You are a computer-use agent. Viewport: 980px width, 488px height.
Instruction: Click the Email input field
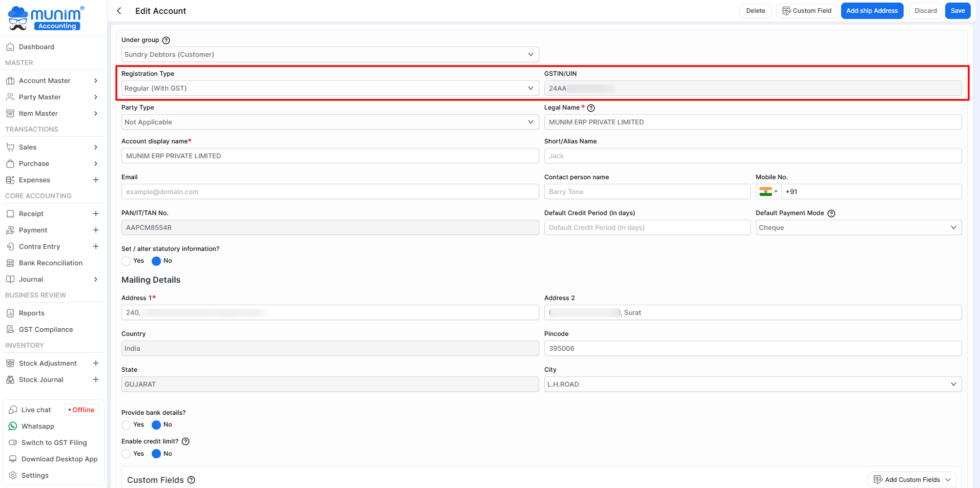(x=330, y=192)
